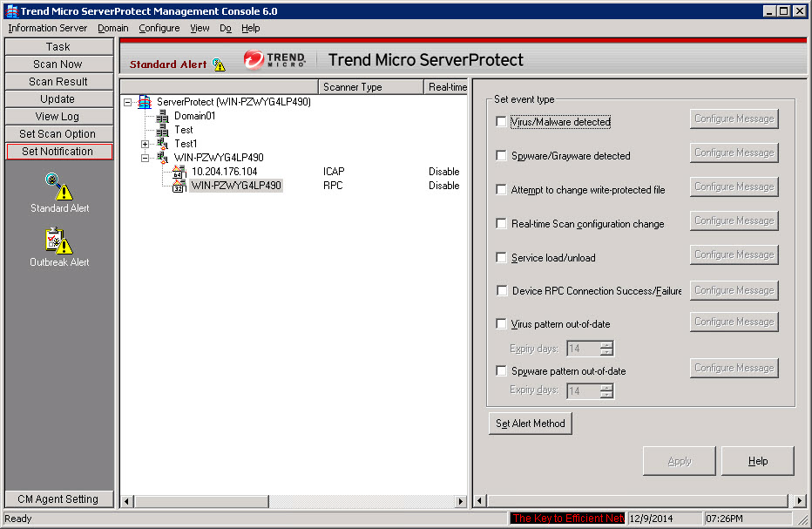Toggle Service load/unload checkbox
The width and height of the screenshot is (812, 529).
click(501, 257)
